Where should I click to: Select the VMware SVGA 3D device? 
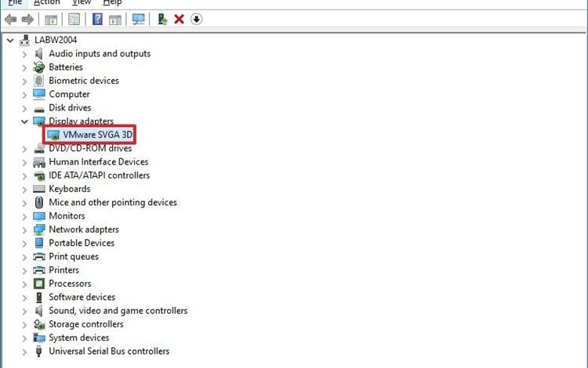[x=97, y=135]
